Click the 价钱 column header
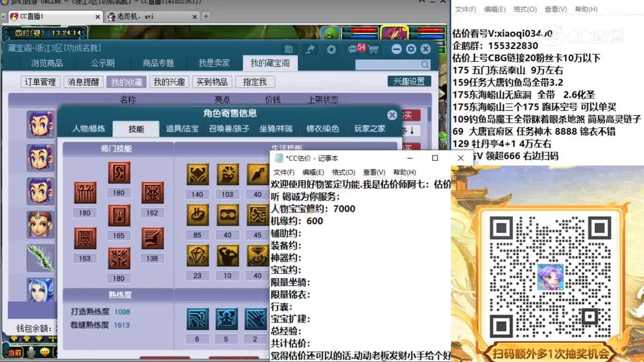 [x=273, y=100]
